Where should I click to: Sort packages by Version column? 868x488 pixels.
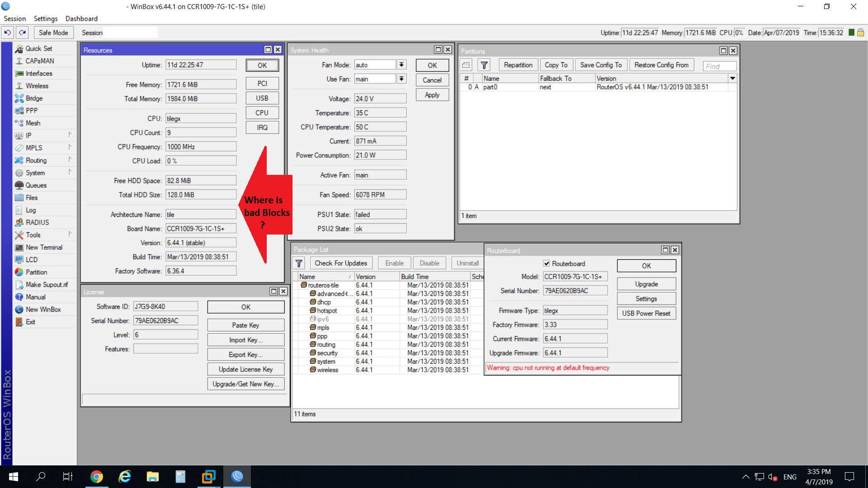[377, 277]
